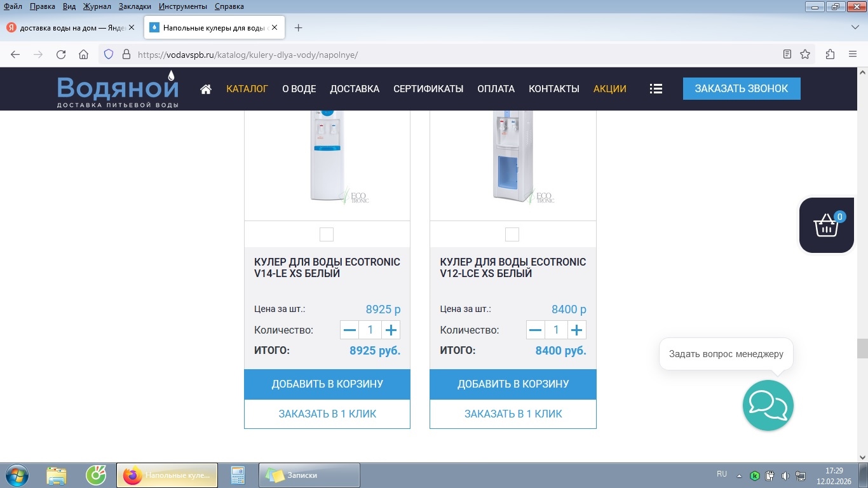Open the Firefox application menu

(x=853, y=55)
